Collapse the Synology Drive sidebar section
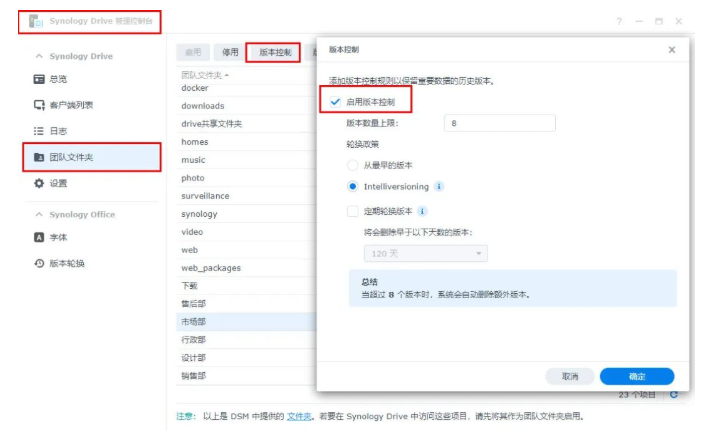Screen dimensions: 724x445 tap(39, 56)
